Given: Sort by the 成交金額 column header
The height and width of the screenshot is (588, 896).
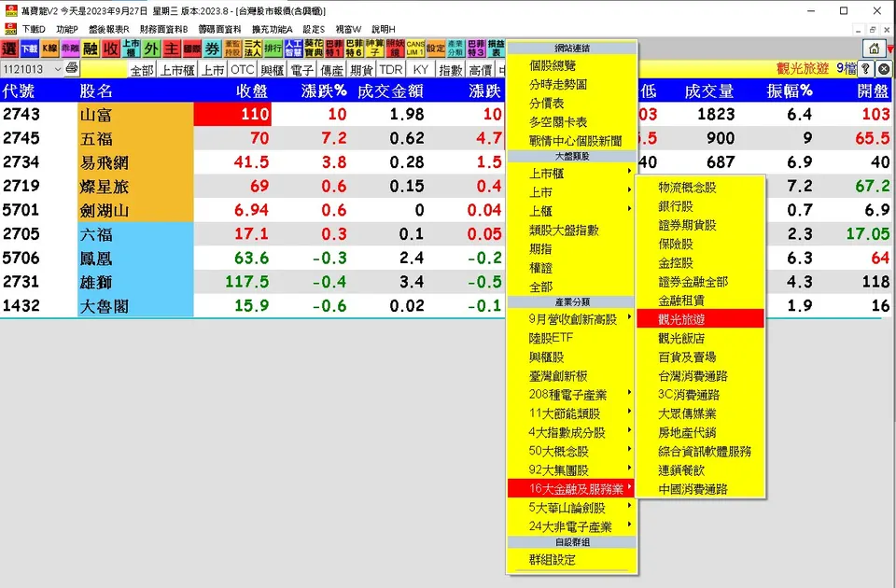Looking at the screenshot, I should click(390, 91).
